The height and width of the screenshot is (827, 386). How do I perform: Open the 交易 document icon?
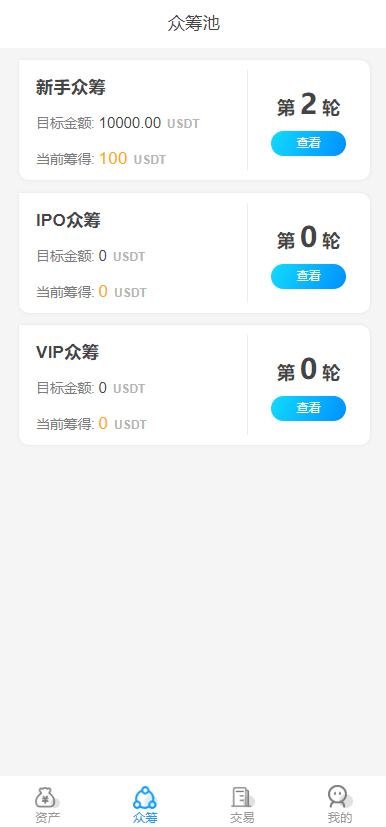pos(242,797)
